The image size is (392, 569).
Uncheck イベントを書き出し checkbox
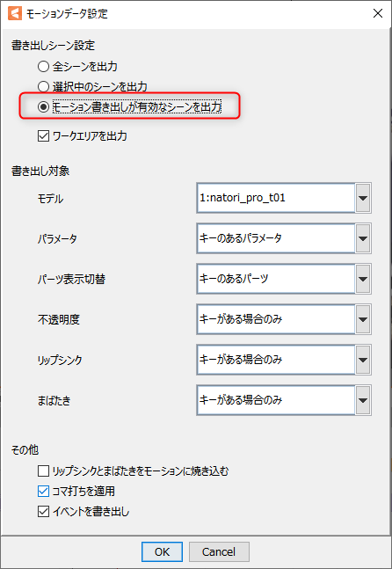tap(44, 512)
